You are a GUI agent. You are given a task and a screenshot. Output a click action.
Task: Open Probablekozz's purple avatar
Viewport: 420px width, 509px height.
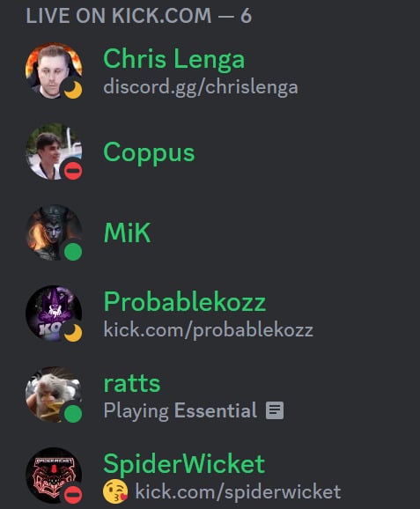(x=54, y=314)
